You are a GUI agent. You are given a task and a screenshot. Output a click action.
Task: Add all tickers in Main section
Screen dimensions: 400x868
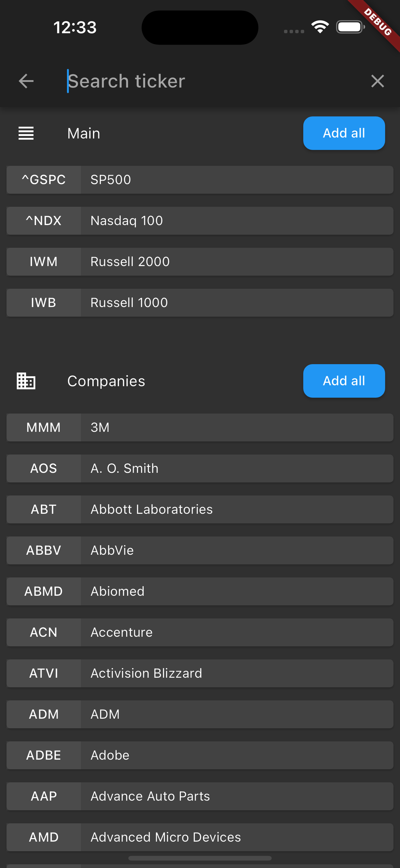click(x=344, y=133)
